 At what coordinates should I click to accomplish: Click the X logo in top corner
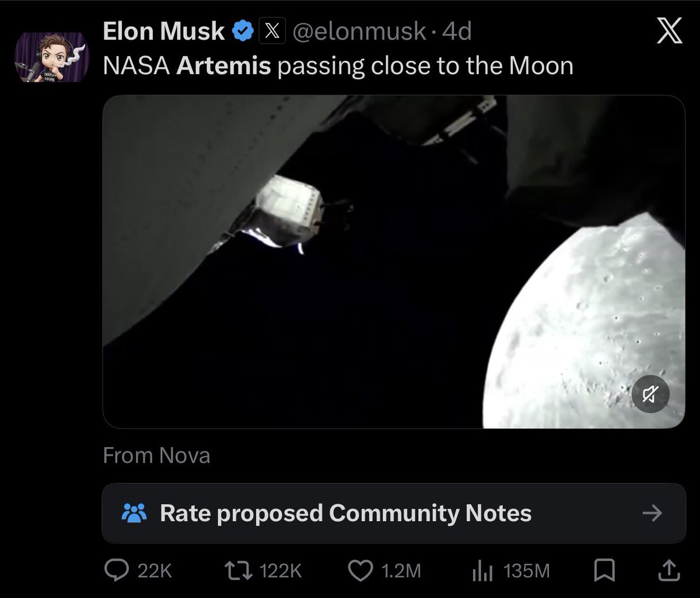669,31
